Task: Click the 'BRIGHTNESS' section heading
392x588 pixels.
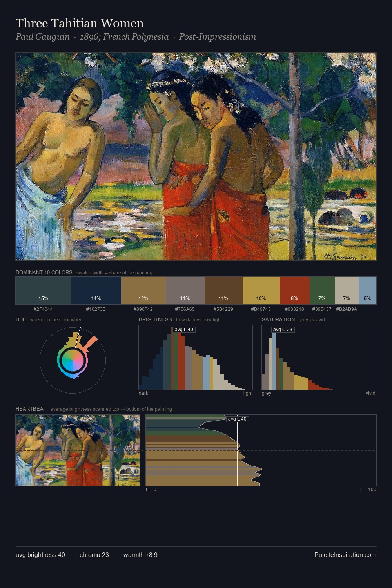Action: pos(155,319)
